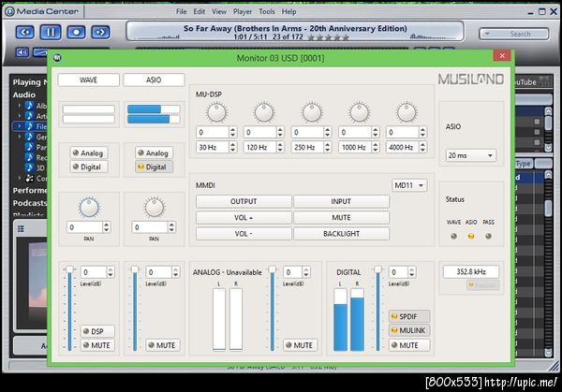Open the Player menu
The image size is (562, 392).
[243, 11]
